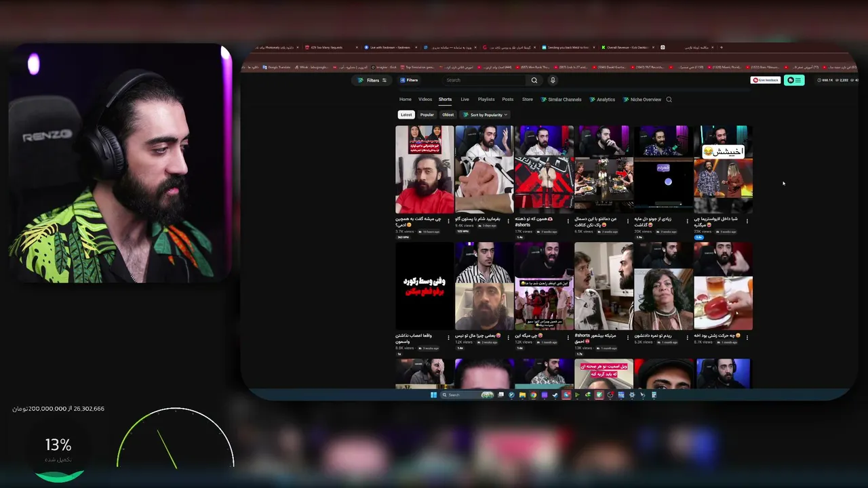Screen dimensions: 868x488
Task: Open the left Filters pill with sliders icon
Action: tap(372, 80)
